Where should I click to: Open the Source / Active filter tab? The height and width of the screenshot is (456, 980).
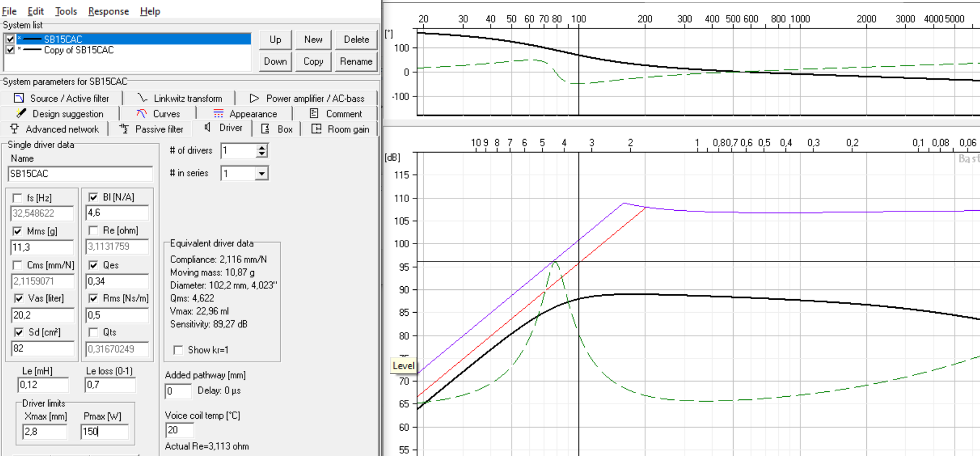coord(62,98)
